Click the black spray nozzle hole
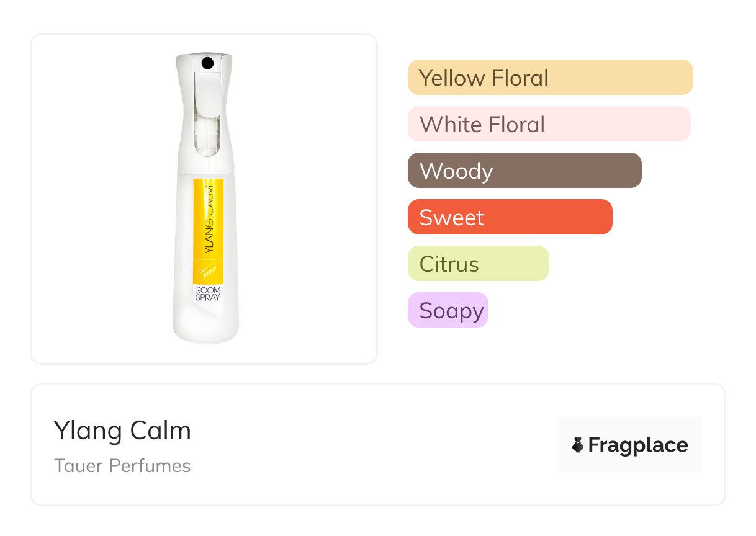 (207, 63)
